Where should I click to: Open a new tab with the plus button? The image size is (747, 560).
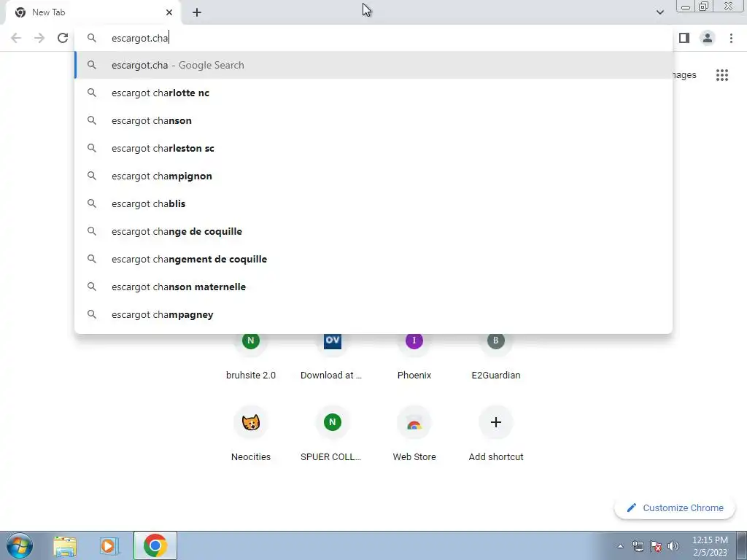point(197,12)
